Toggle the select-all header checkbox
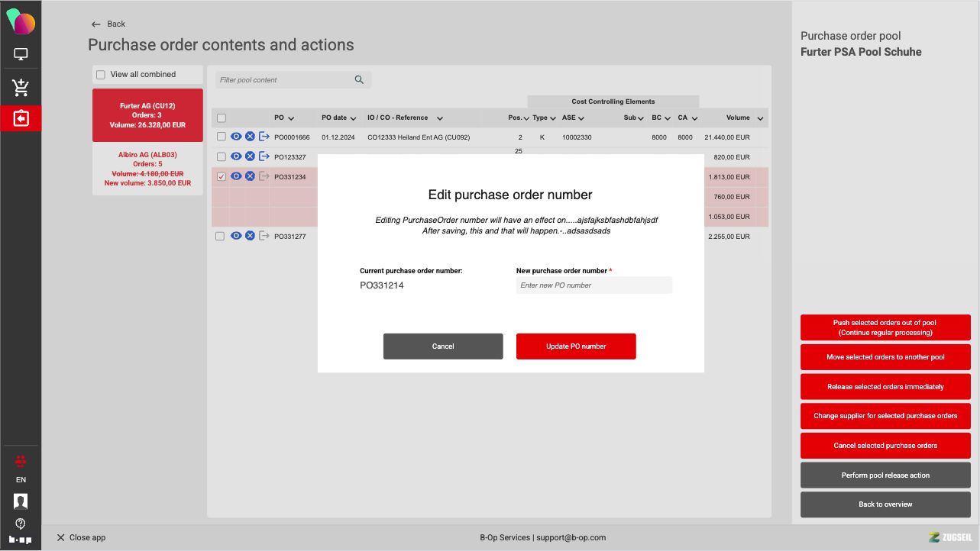Screen dimensions: 980x551 222,118
